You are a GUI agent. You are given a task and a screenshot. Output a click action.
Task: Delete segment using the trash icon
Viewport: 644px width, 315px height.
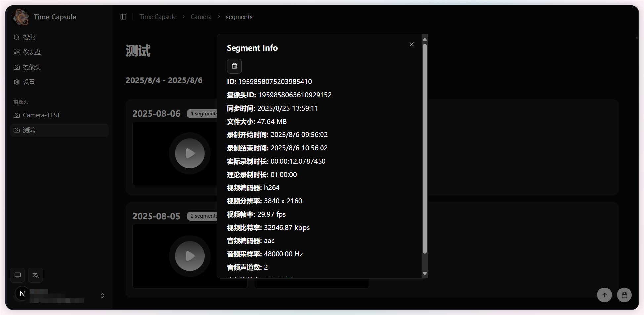click(x=234, y=66)
